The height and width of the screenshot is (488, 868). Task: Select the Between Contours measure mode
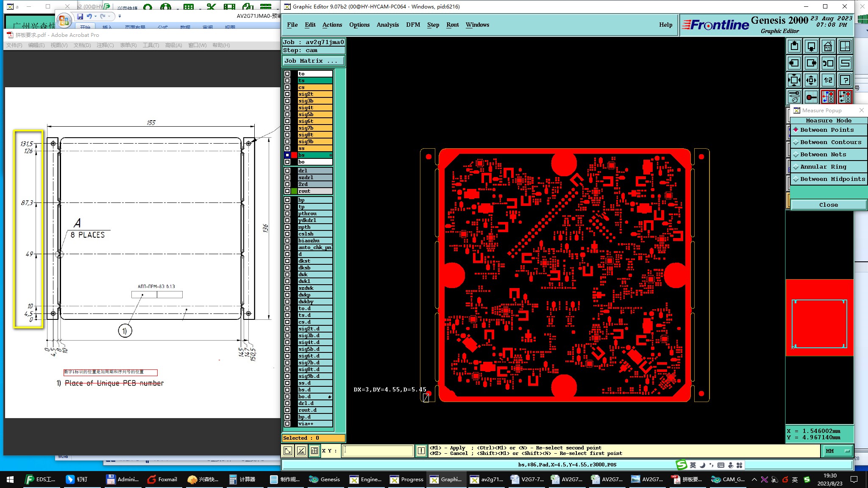829,142
